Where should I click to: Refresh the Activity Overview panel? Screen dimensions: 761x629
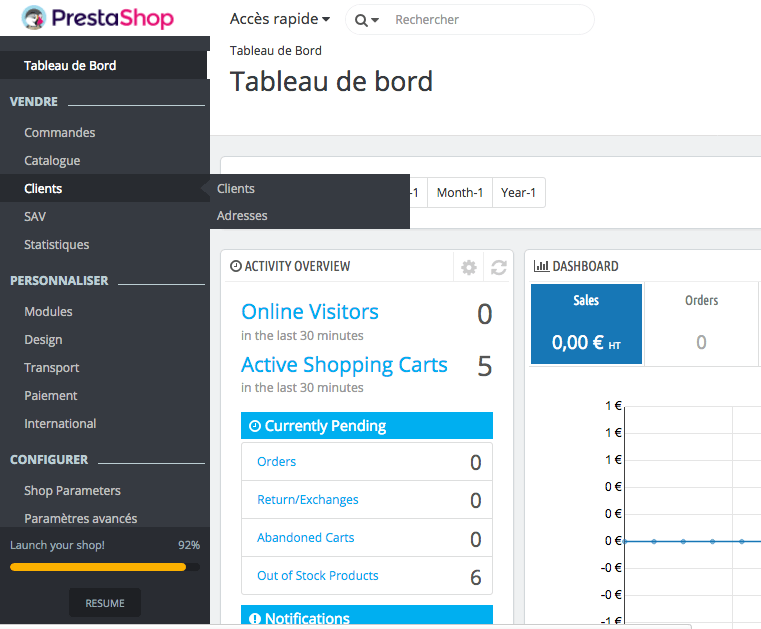[498, 267]
